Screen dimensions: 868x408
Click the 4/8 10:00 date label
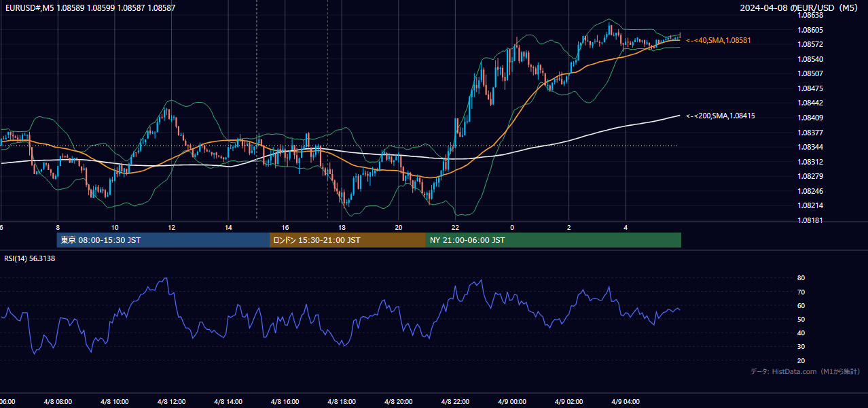point(115,402)
